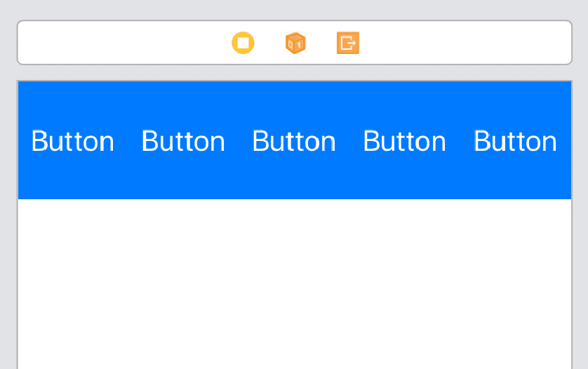Click scene dock space between Responder and Exit icons
Screen dimensions: 588x369
coord(321,43)
